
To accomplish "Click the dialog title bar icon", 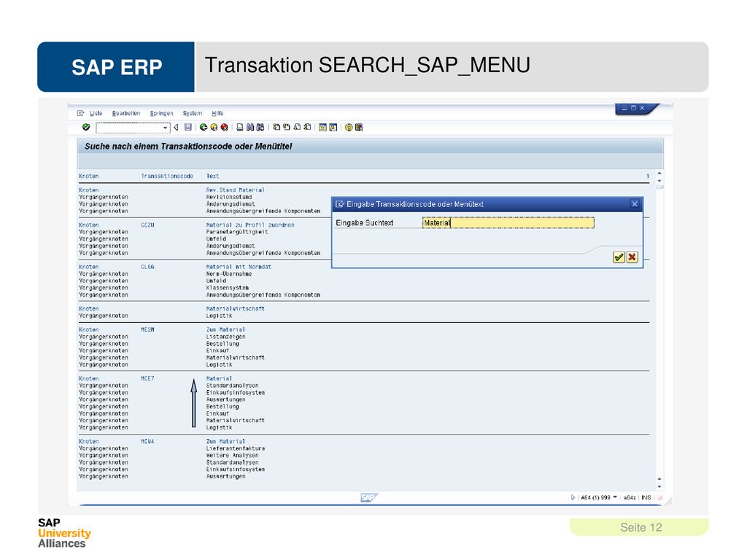I will click(x=340, y=204).
